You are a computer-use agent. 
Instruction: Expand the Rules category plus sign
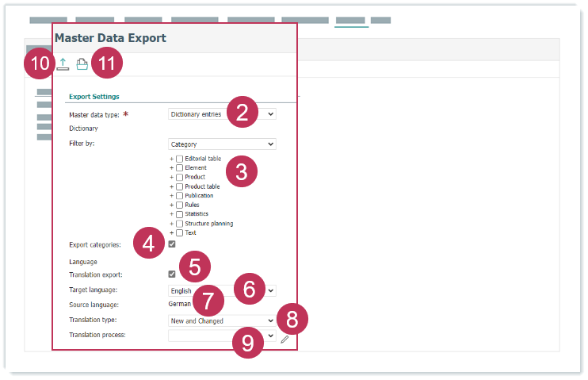point(171,205)
